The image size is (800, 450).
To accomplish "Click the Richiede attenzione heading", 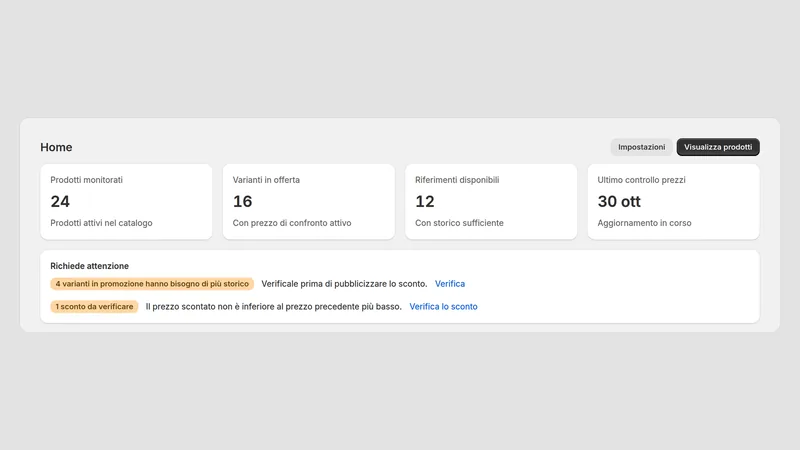I will pyautogui.click(x=89, y=266).
